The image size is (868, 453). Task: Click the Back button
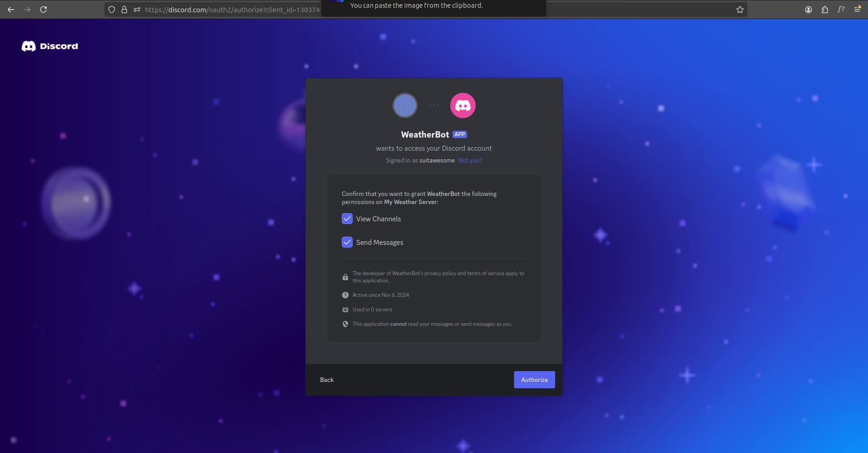(327, 380)
